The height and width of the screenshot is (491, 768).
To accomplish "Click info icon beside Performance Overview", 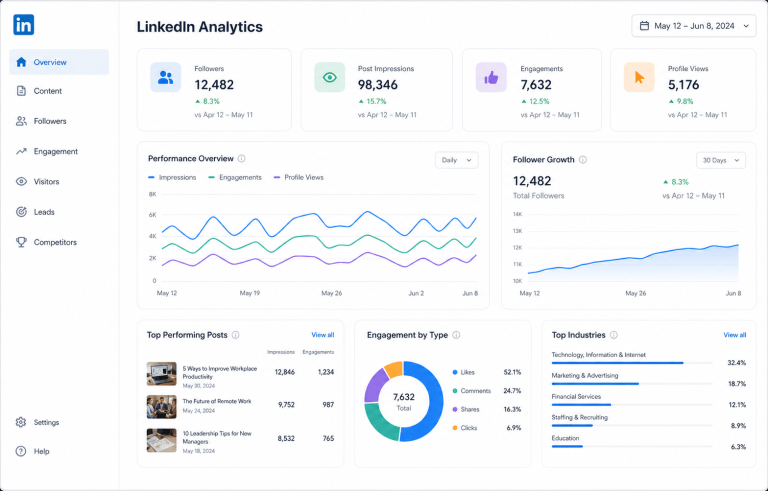I will coord(241,158).
